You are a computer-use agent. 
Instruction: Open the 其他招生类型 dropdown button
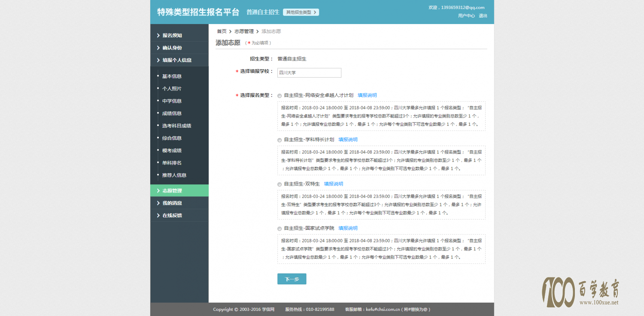(x=301, y=12)
